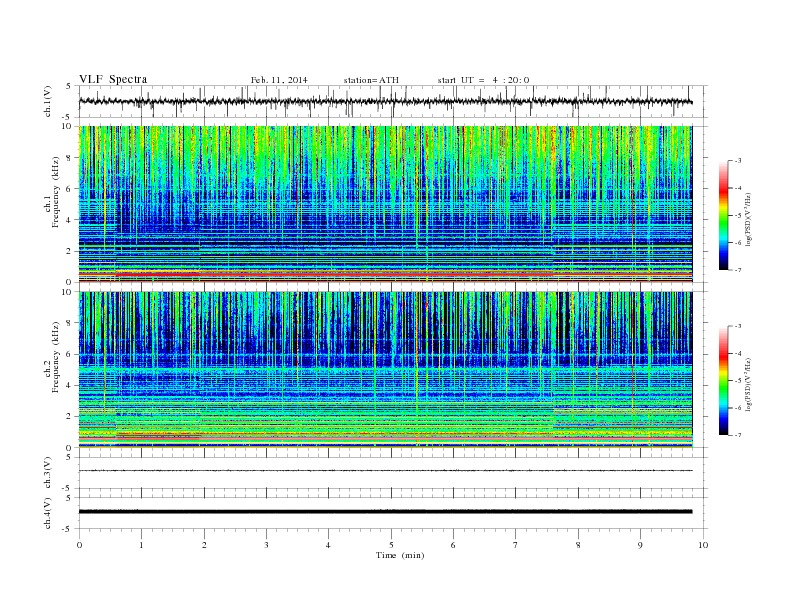Click the "5" tick on the time axis
This screenshot has width=792, height=612.
pos(391,545)
